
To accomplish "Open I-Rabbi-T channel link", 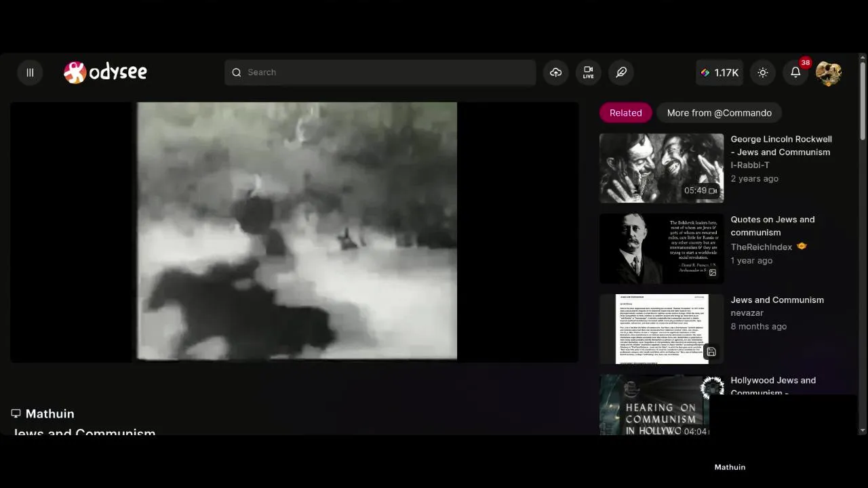I will pyautogui.click(x=750, y=165).
